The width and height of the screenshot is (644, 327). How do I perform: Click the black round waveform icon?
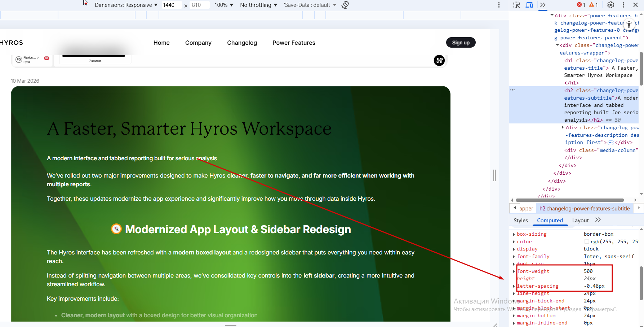click(439, 60)
